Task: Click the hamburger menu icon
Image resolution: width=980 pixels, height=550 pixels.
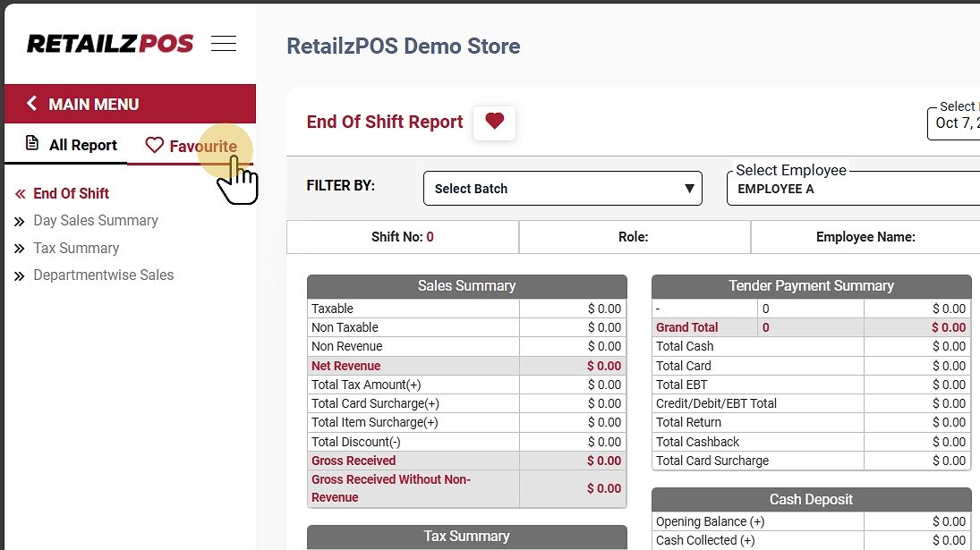Action: 224,44
